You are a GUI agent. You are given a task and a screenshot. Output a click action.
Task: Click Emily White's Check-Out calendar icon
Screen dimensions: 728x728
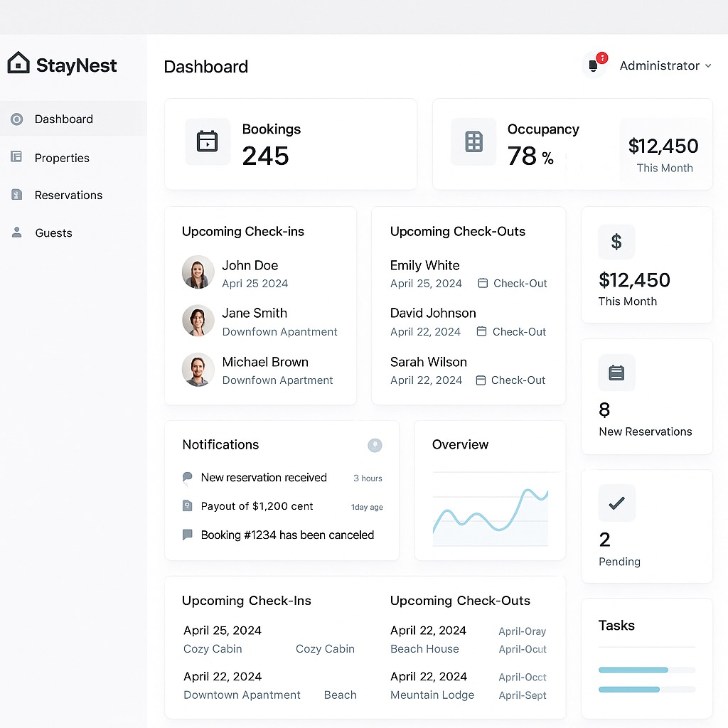(x=483, y=283)
